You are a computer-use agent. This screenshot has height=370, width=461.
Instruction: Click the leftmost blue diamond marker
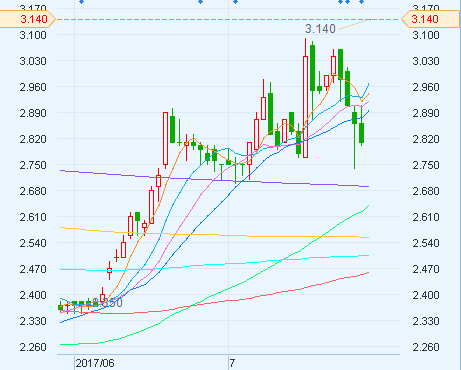(81, 2)
